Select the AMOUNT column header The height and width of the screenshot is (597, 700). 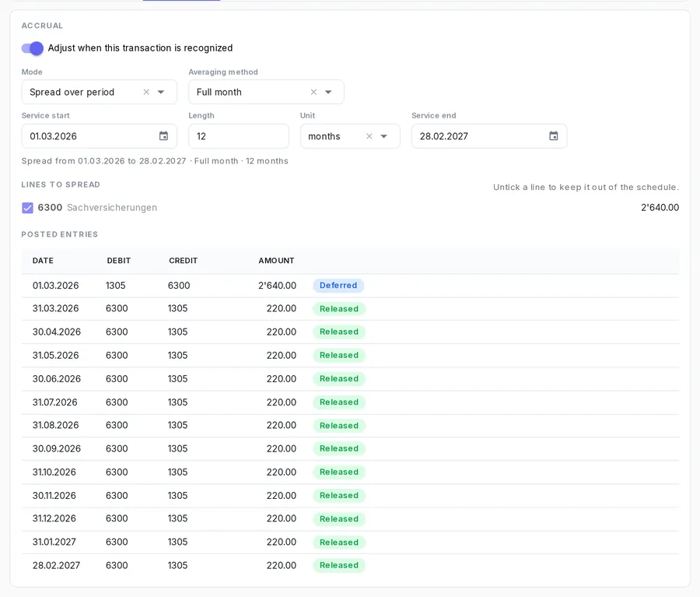(276, 261)
